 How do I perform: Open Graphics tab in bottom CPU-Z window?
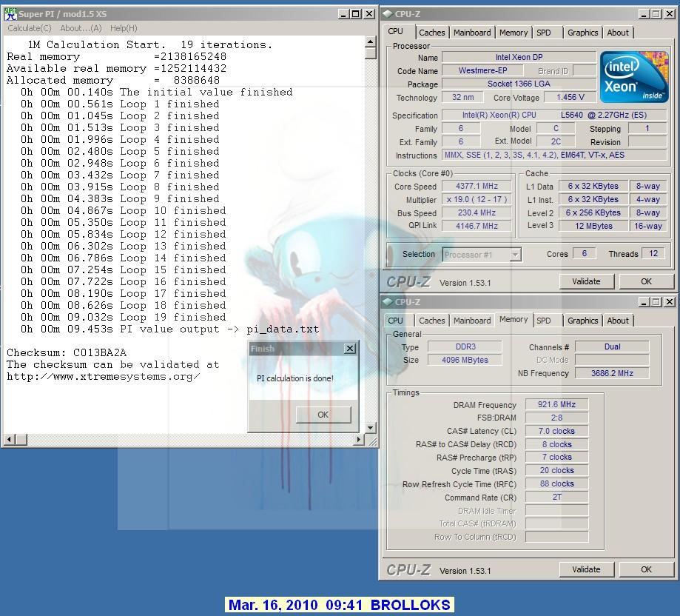pos(582,321)
